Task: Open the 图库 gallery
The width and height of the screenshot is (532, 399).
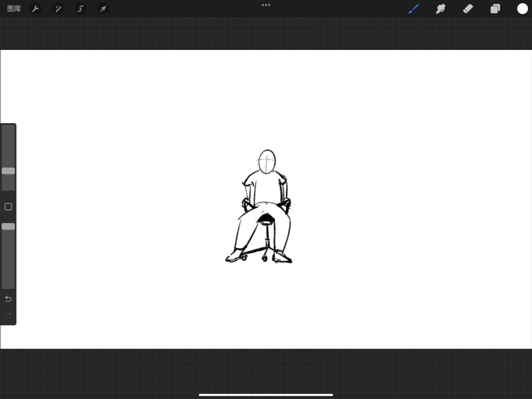Action: coord(14,8)
